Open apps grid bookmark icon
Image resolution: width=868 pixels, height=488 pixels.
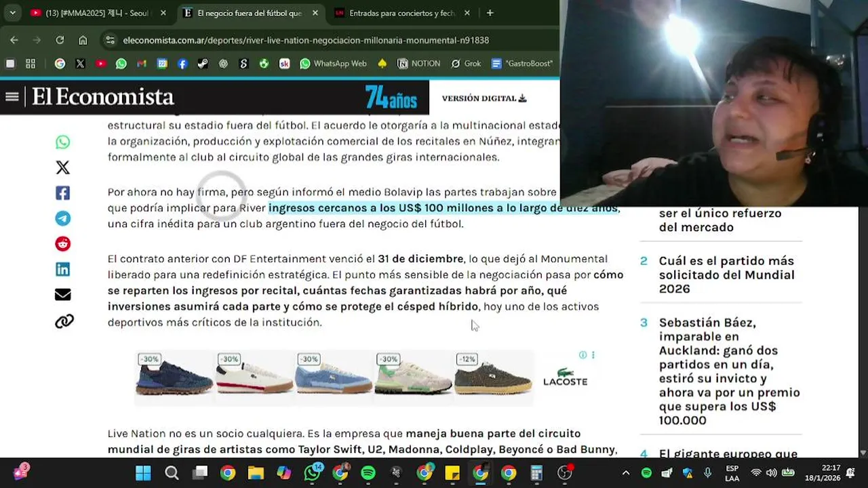(x=31, y=64)
